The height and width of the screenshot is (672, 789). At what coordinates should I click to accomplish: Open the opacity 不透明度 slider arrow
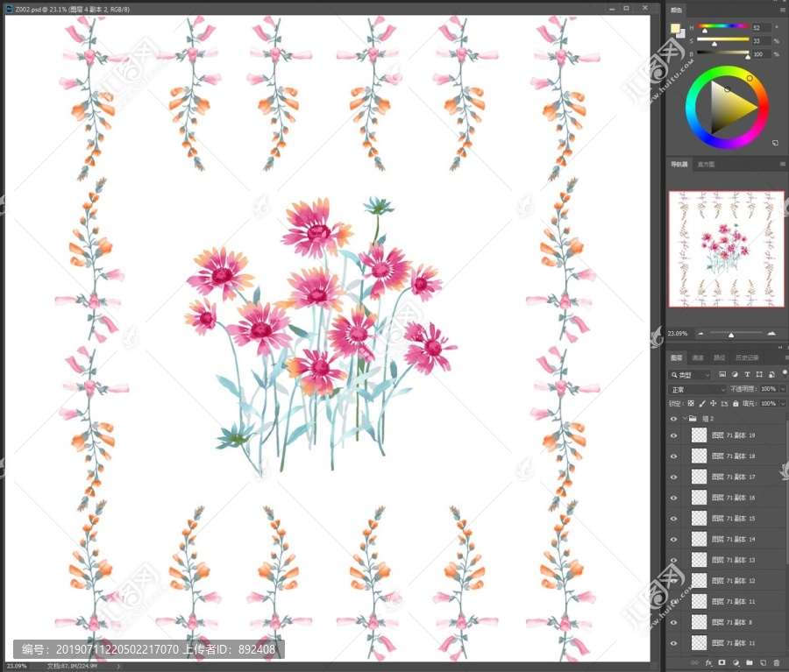point(783,389)
